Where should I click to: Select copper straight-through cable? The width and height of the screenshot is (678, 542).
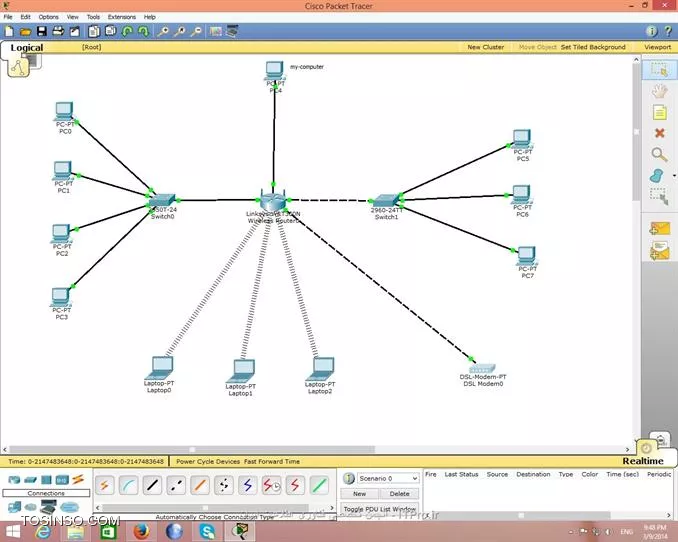[x=152, y=485]
